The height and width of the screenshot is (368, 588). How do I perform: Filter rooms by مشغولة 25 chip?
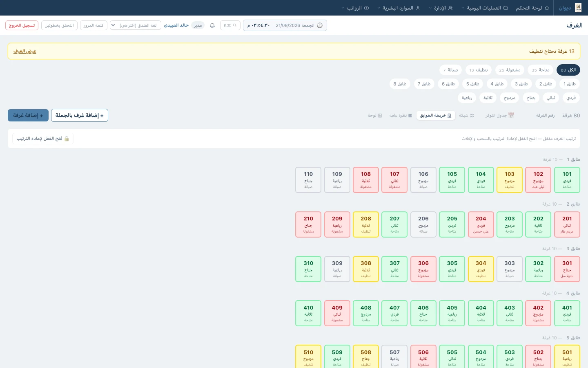pyautogui.click(x=510, y=70)
